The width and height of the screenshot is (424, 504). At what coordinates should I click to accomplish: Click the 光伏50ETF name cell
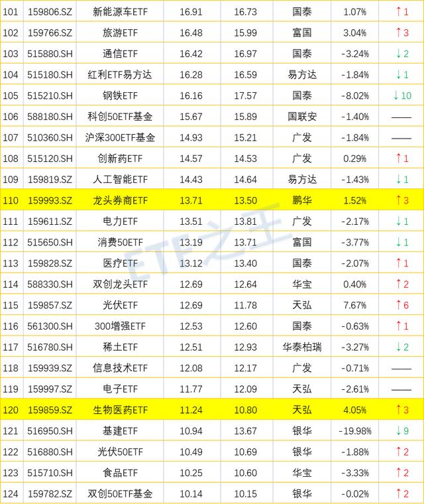[x=120, y=452]
